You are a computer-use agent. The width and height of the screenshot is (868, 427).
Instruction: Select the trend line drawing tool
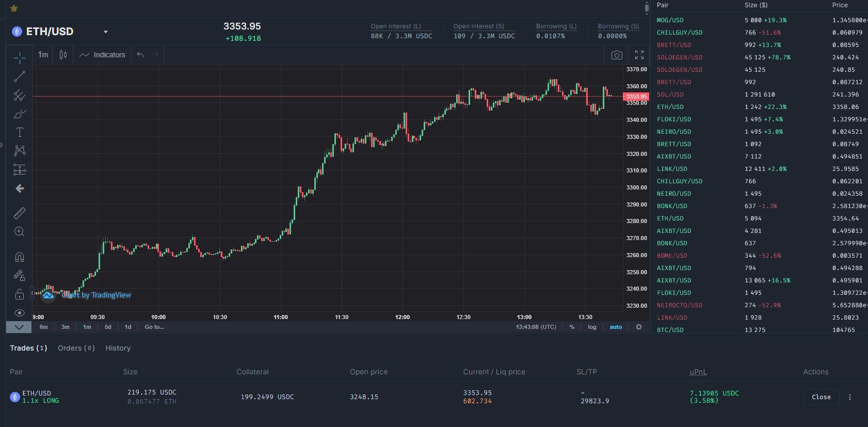tap(20, 76)
